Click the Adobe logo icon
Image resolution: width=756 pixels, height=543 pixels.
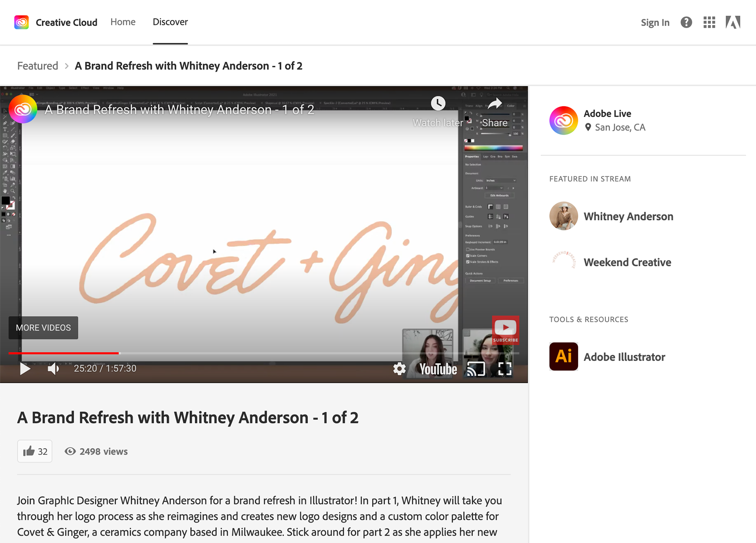[x=733, y=22]
